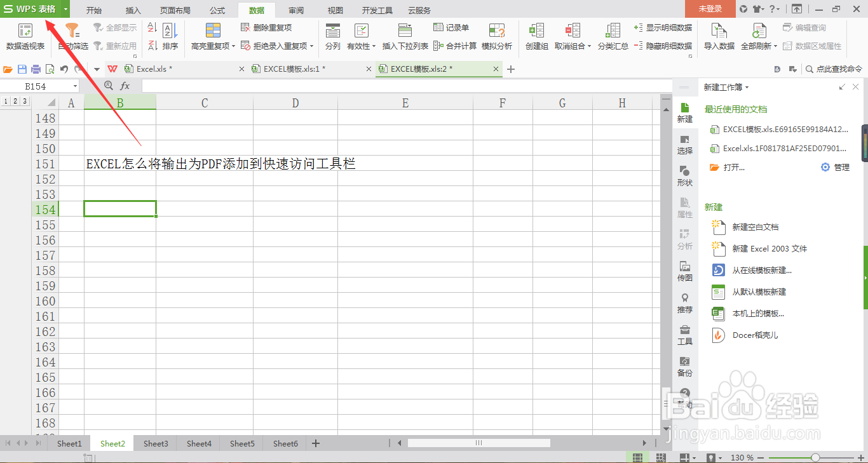Open the Tools (工具) sidebar pane

tap(685, 335)
